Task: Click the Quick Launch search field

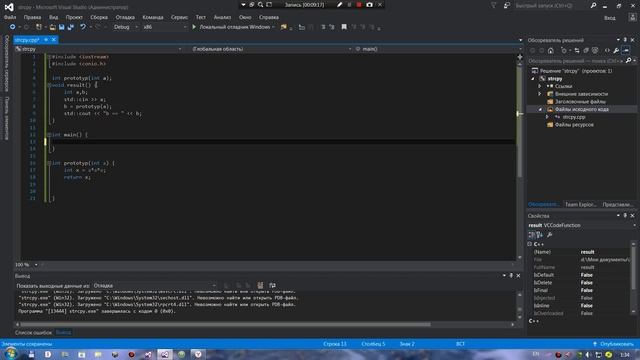Action: pos(551,6)
